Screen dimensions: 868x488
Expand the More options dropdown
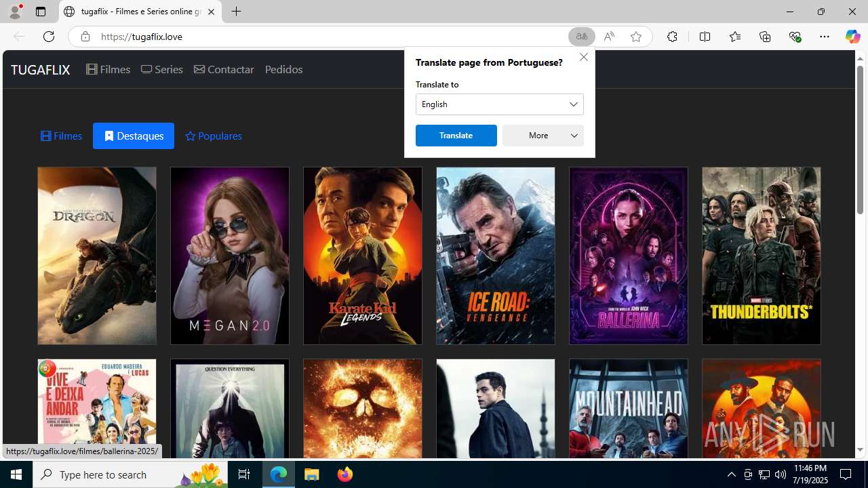(543, 136)
